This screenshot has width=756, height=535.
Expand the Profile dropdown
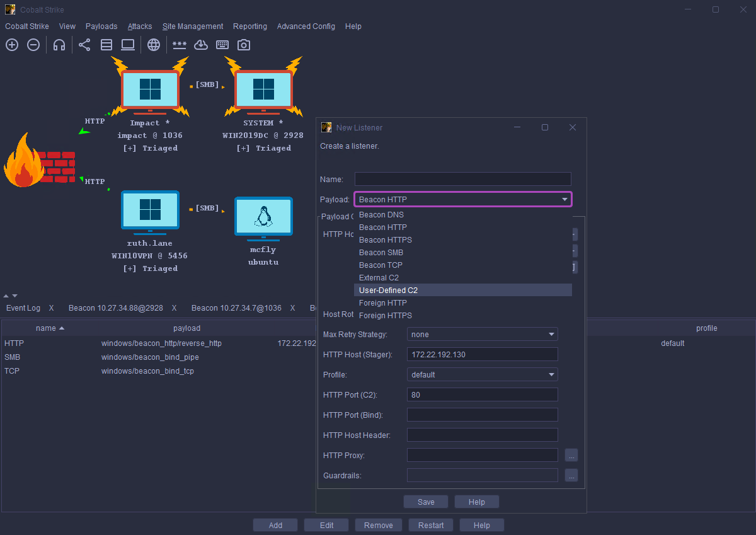click(482, 375)
